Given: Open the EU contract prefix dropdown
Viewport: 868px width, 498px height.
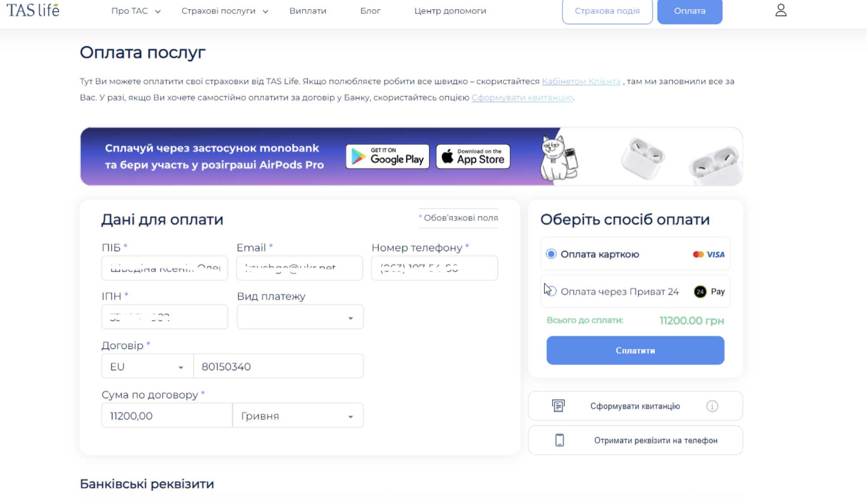Looking at the screenshot, I should tap(147, 366).
